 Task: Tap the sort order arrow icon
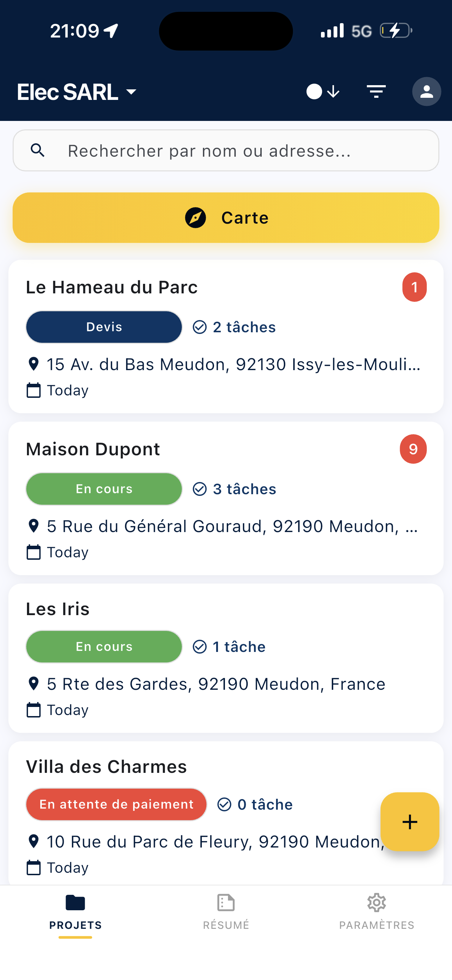pos(333,92)
